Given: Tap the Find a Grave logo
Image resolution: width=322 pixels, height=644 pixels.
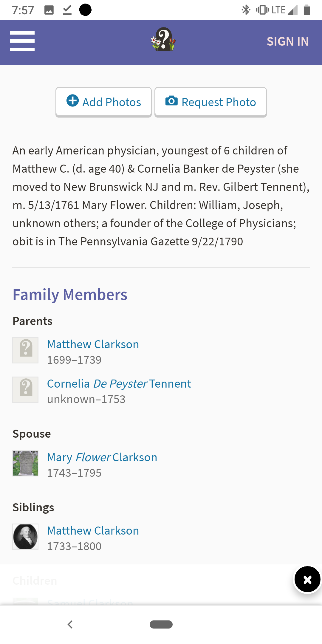Looking at the screenshot, I should click(x=163, y=40).
